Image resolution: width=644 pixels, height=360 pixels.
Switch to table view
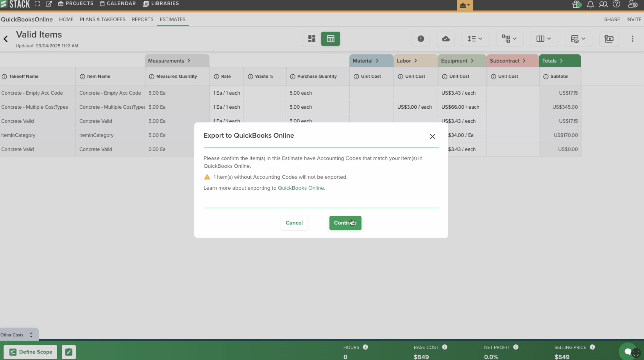pyautogui.click(x=330, y=39)
